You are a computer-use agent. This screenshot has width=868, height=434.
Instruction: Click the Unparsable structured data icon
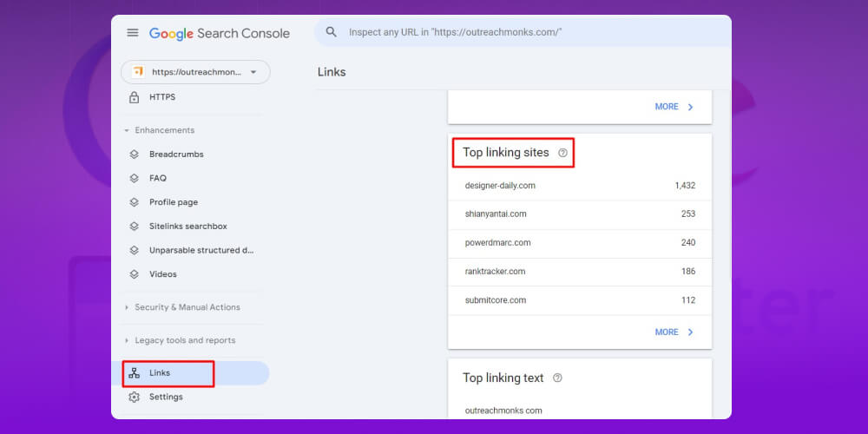[134, 250]
